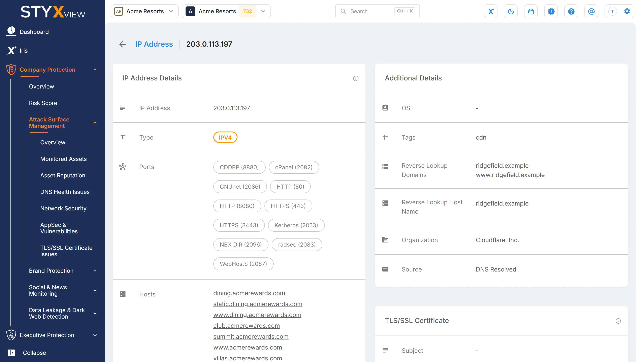The height and width of the screenshot is (362, 644).
Task: Click the HTTPS (443) port chip
Action: (288, 206)
